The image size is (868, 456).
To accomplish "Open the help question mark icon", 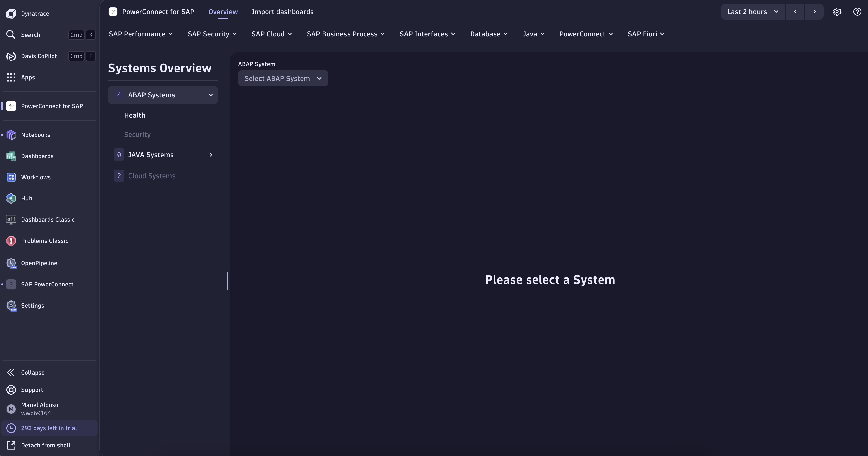I will 857,11.
